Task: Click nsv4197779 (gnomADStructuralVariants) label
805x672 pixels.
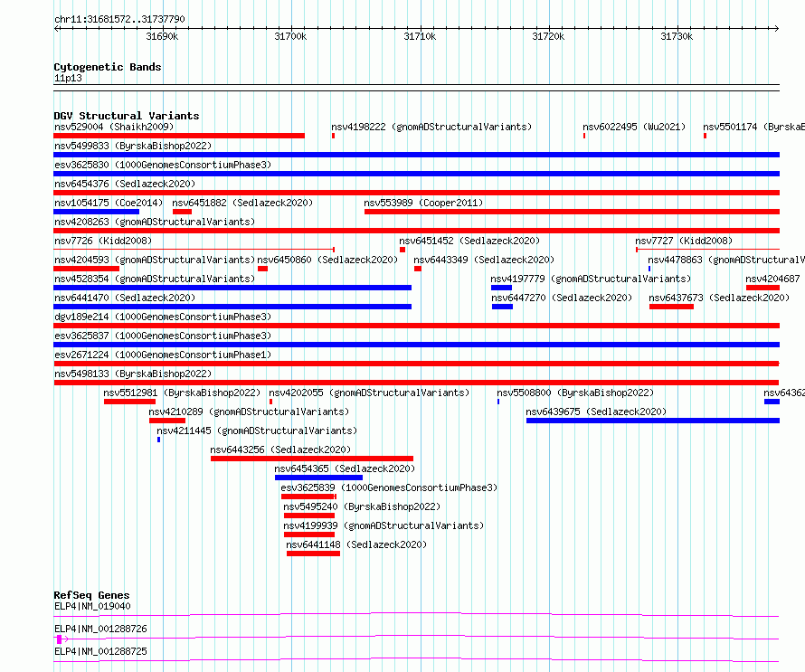Action: 591,279
